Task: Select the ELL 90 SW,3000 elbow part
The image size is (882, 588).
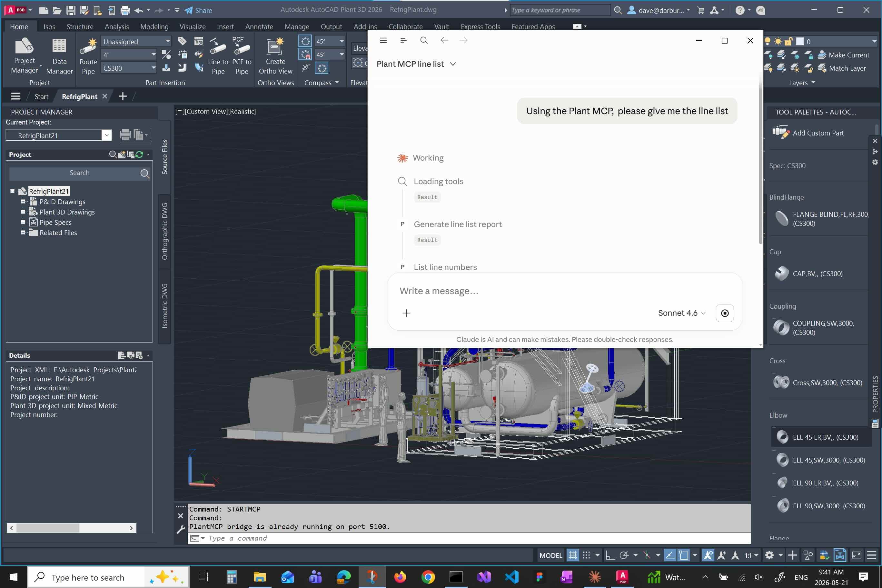Action: pos(821,505)
